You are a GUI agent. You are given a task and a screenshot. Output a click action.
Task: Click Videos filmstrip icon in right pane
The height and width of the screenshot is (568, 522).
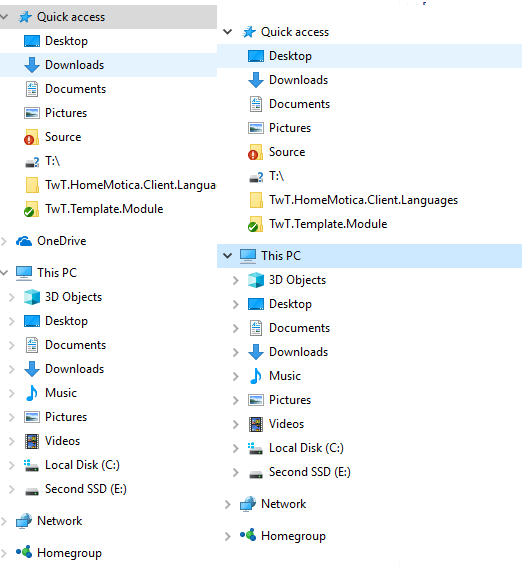(x=256, y=424)
